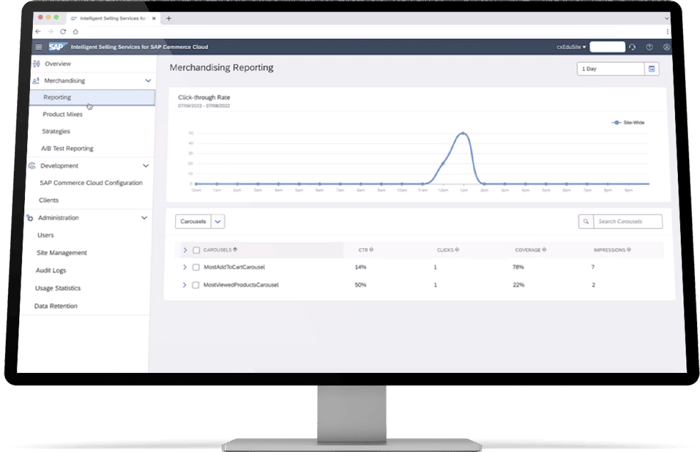Image resolution: width=700 pixels, height=452 pixels.
Task: Reload the page with browser refresh icon
Action: tap(63, 32)
